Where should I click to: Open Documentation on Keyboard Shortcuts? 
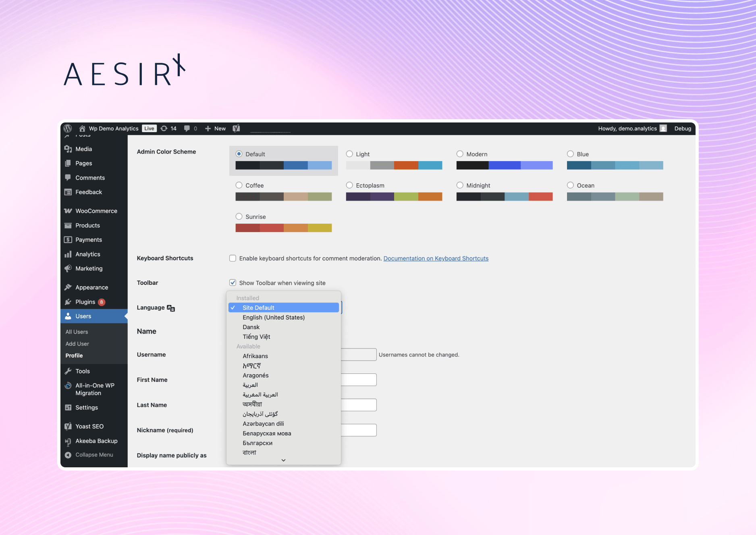[436, 258]
